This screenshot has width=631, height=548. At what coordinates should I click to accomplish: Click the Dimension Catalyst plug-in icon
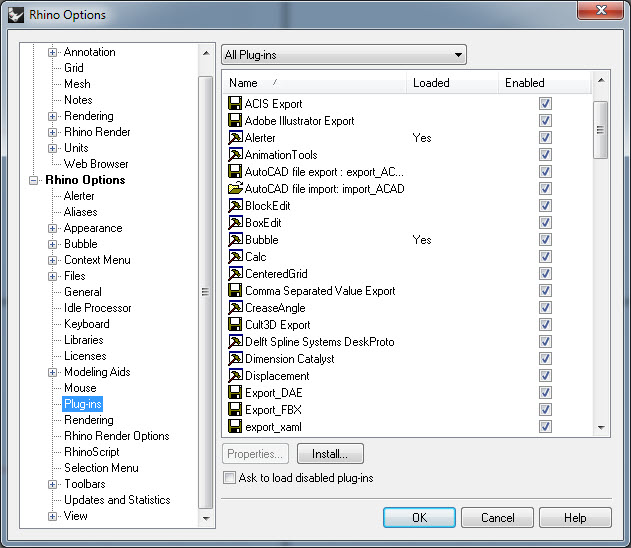click(x=235, y=358)
